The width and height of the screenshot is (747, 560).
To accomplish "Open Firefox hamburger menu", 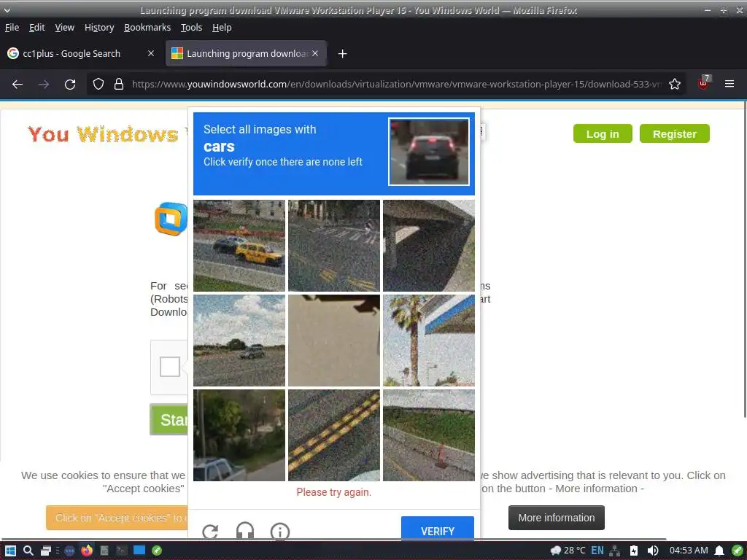I will (729, 84).
